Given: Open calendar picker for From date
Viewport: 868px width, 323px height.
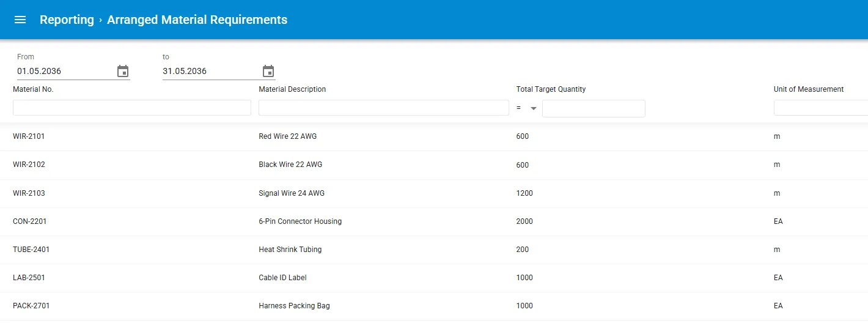Looking at the screenshot, I should (x=123, y=71).
